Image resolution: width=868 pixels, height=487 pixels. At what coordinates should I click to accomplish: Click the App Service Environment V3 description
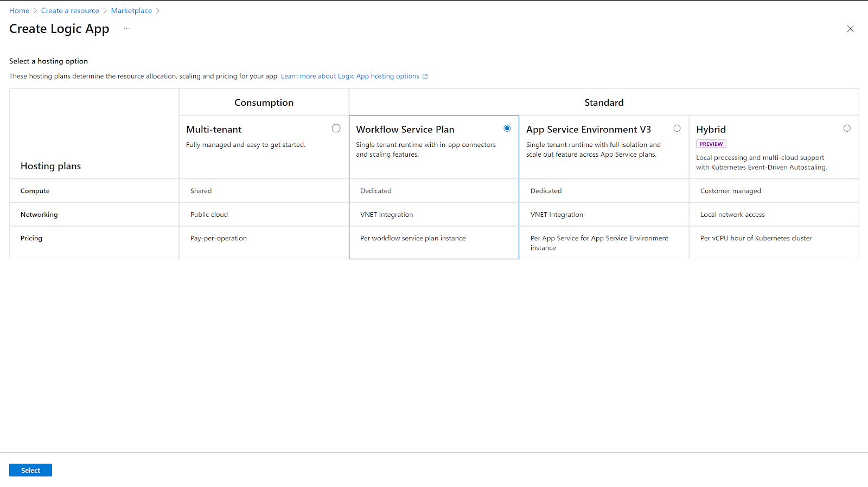[593, 150]
